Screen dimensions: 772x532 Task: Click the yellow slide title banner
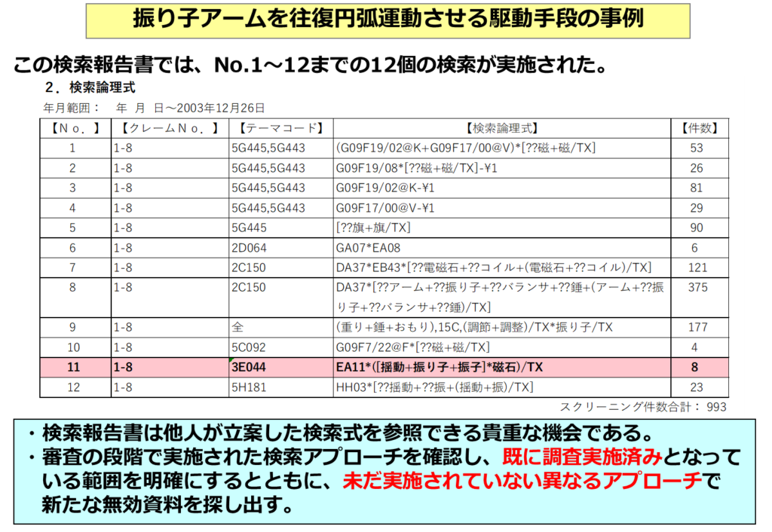(388, 20)
